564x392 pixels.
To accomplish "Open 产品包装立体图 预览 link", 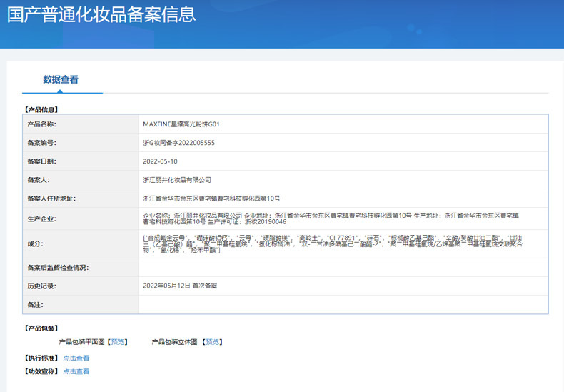I will pos(212,342).
